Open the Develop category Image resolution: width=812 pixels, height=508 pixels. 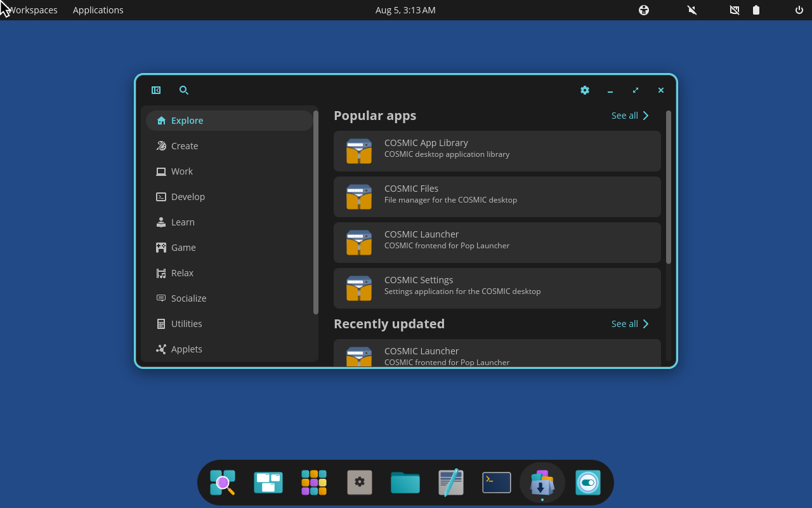pos(229,197)
